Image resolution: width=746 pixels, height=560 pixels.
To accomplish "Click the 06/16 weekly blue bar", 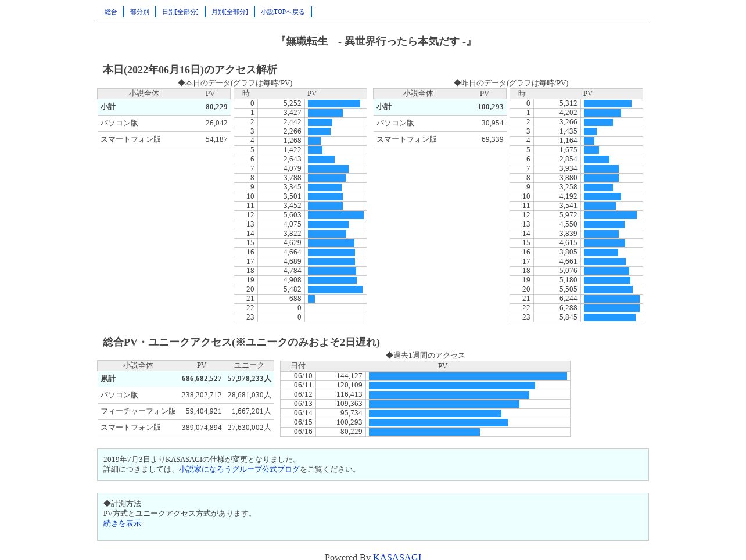I will 424,432.
